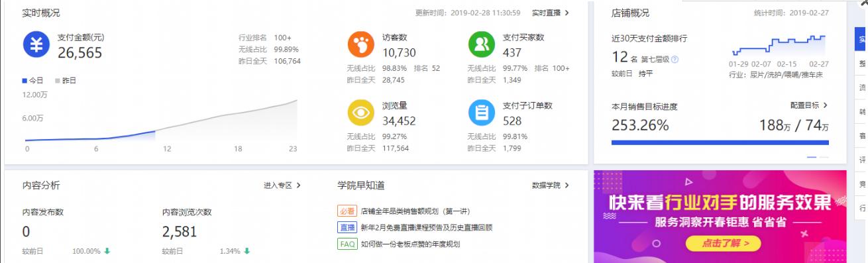
Task: Click the 支付金额 trend line chart
Action: (x=161, y=121)
